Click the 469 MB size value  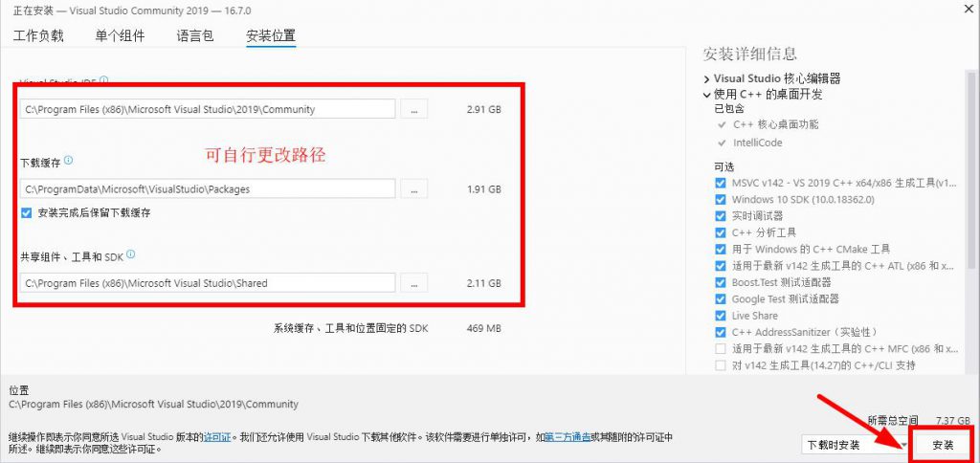[x=483, y=328]
